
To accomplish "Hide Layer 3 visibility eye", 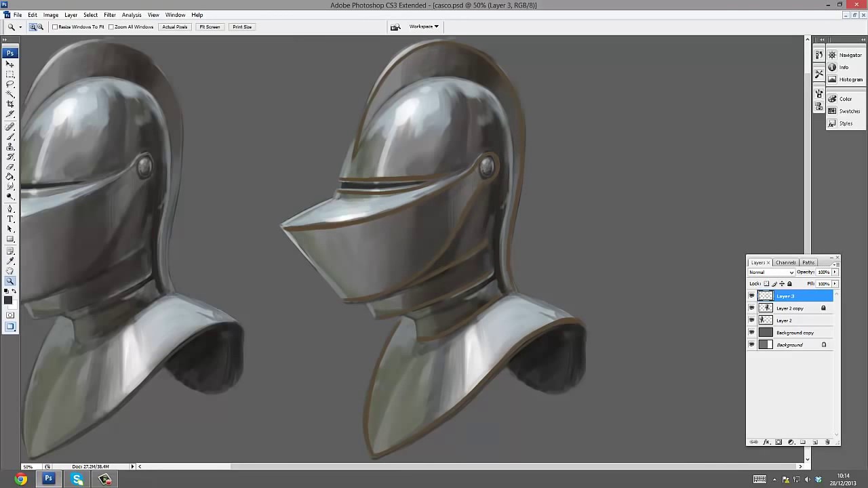I will pyautogui.click(x=751, y=296).
